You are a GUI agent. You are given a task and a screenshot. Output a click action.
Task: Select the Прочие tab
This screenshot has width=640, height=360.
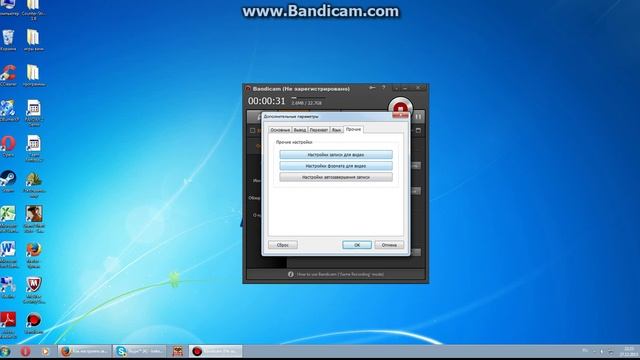tap(353, 129)
